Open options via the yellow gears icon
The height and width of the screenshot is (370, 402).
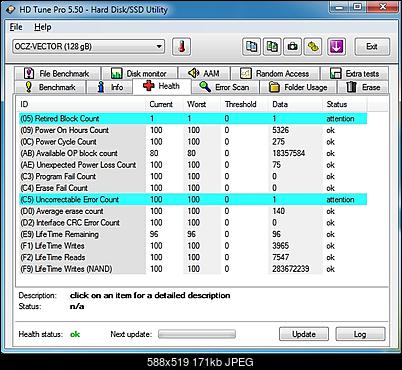pos(313,46)
